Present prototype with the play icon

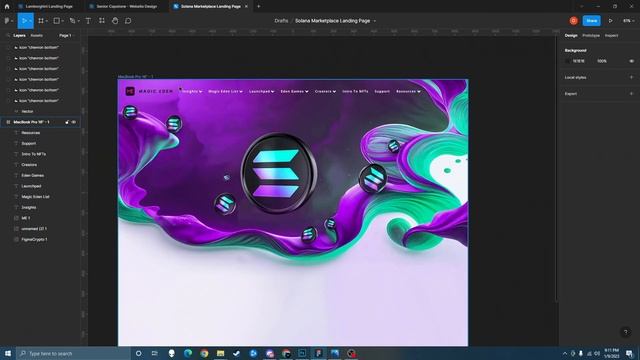611,21
